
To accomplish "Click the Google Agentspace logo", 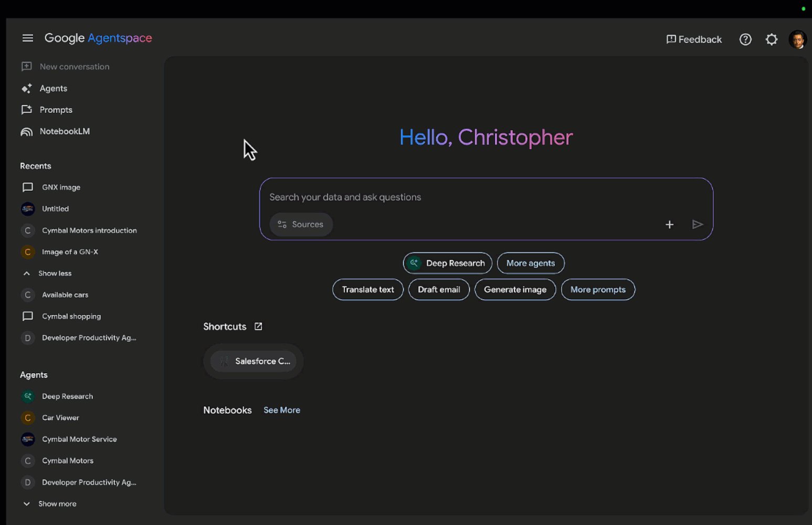I will [x=98, y=38].
